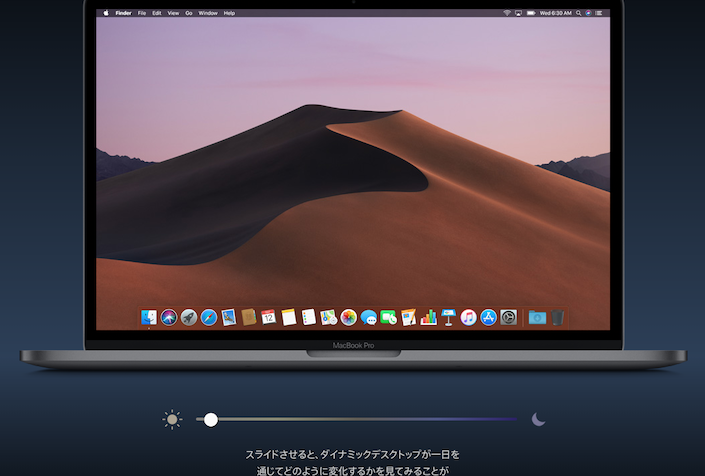Open the Mail stamp icon in dock
Image resolution: width=705 pixels, height=476 pixels.
[229, 317]
